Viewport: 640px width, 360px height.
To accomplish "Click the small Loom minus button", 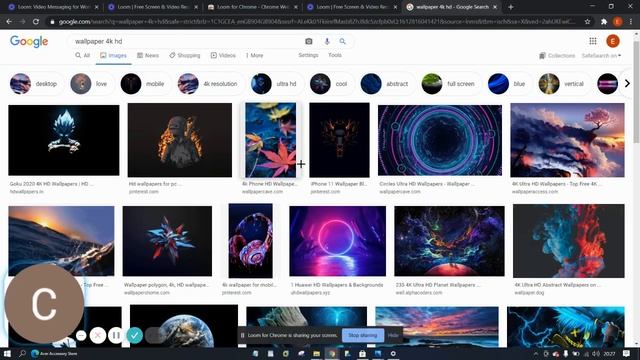I will point(81,336).
